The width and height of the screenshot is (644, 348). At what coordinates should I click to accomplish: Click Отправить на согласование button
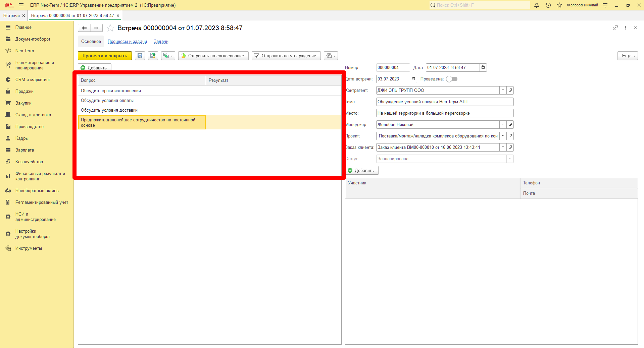[213, 56]
